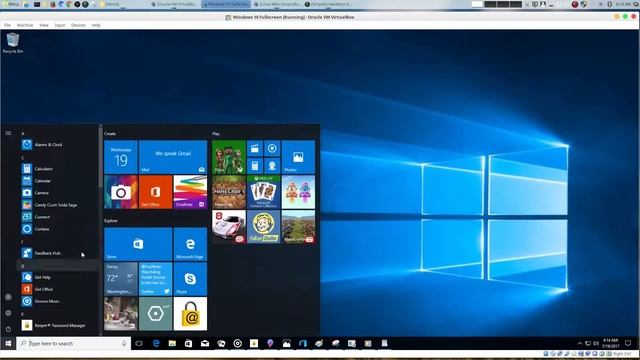
Task: Click the microphone in the search box
Action: click(x=124, y=343)
